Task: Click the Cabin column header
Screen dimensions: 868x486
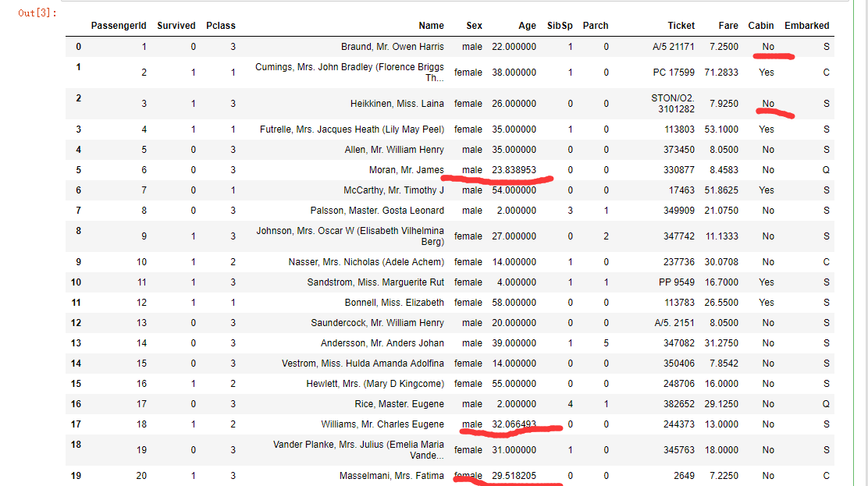Action: (x=761, y=26)
